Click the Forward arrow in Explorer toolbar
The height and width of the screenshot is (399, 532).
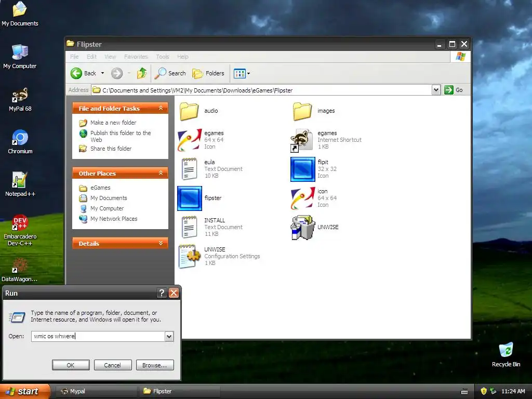pos(117,73)
